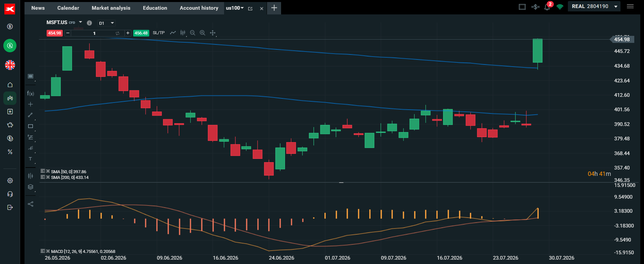Open the chart share icon
Viewport: 644px width, 264px height.
tap(31, 204)
